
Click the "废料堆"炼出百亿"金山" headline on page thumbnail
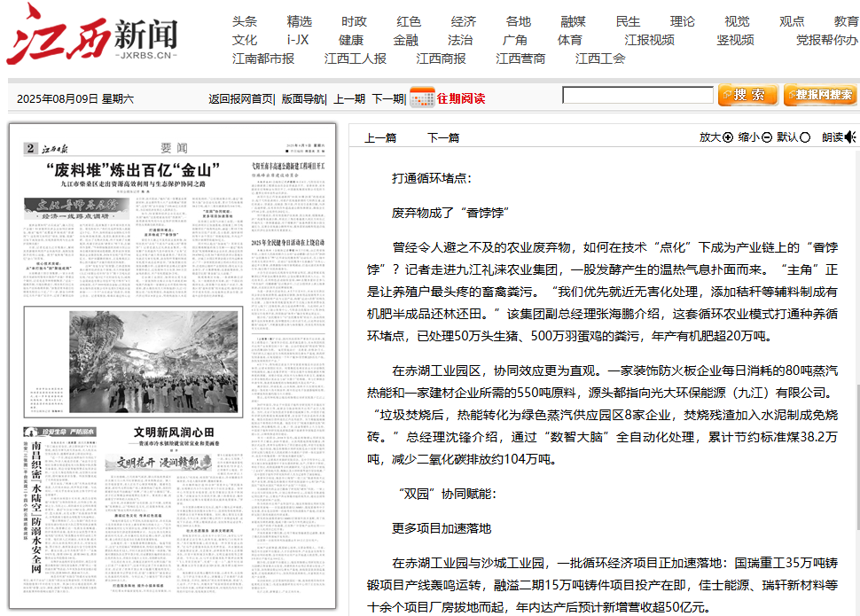point(133,169)
